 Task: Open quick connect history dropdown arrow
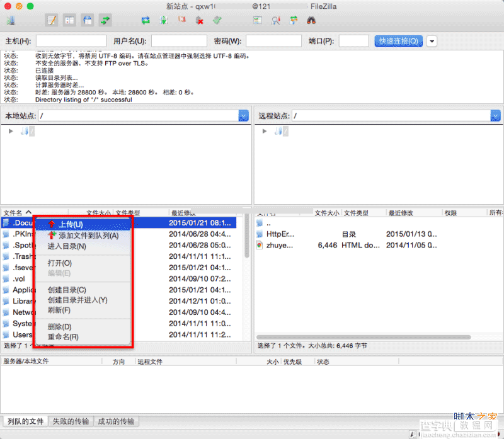432,41
